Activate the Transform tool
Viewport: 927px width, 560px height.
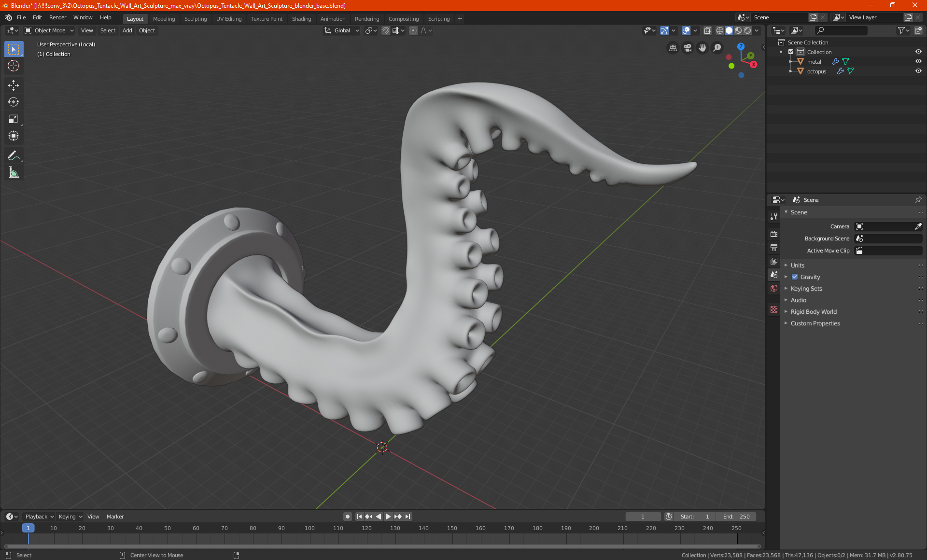click(14, 136)
